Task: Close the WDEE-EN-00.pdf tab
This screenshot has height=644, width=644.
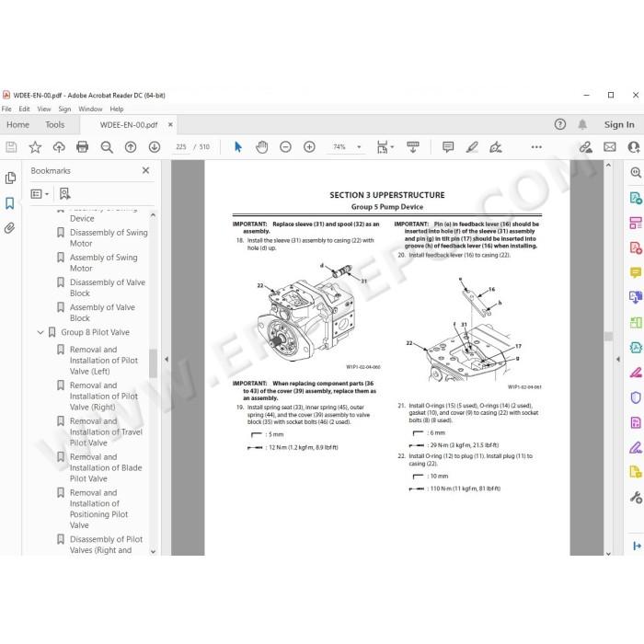Action: pyautogui.click(x=170, y=124)
